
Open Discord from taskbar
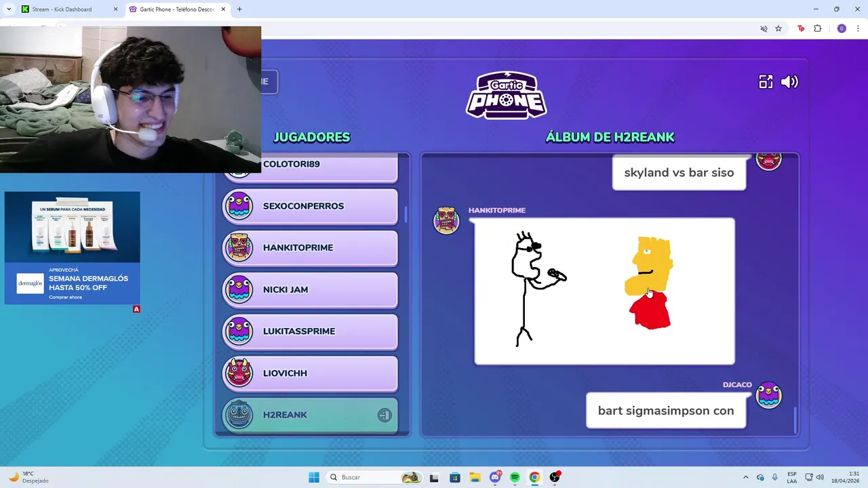(x=496, y=477)
